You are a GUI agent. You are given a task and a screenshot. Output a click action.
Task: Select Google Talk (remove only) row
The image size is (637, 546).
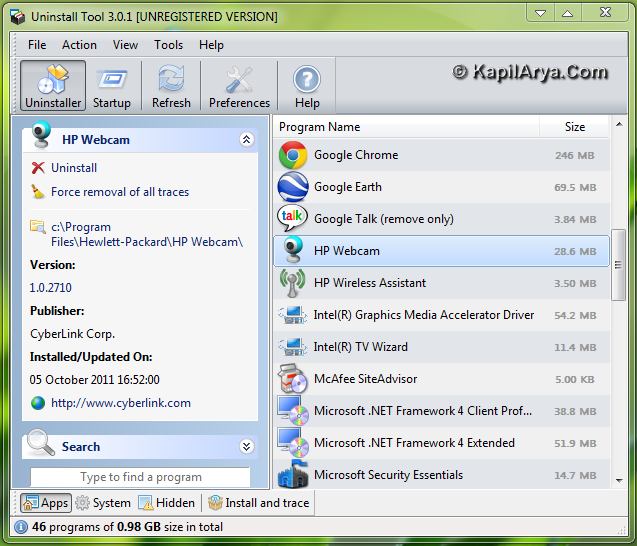[442, 219]
